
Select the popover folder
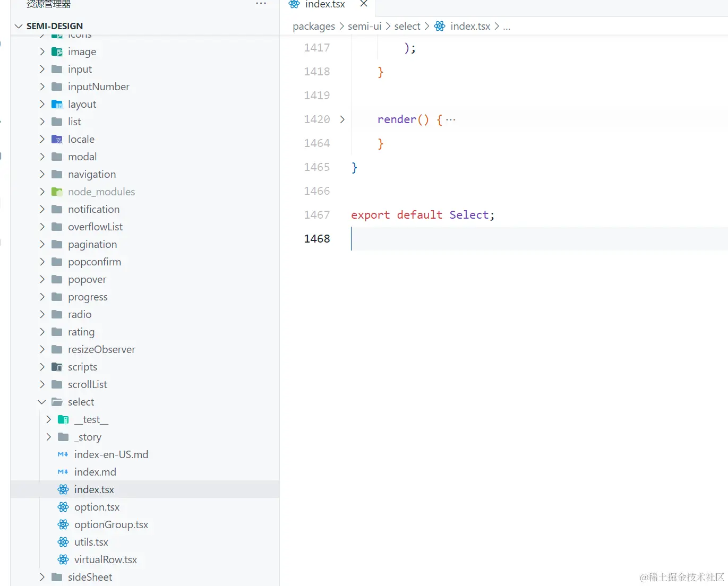point(145,279)
